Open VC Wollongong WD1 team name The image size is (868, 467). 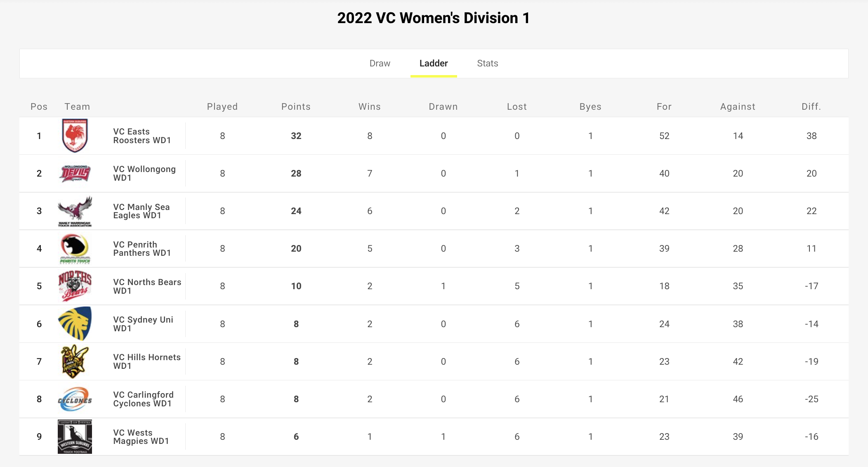(x=144, y=173)
